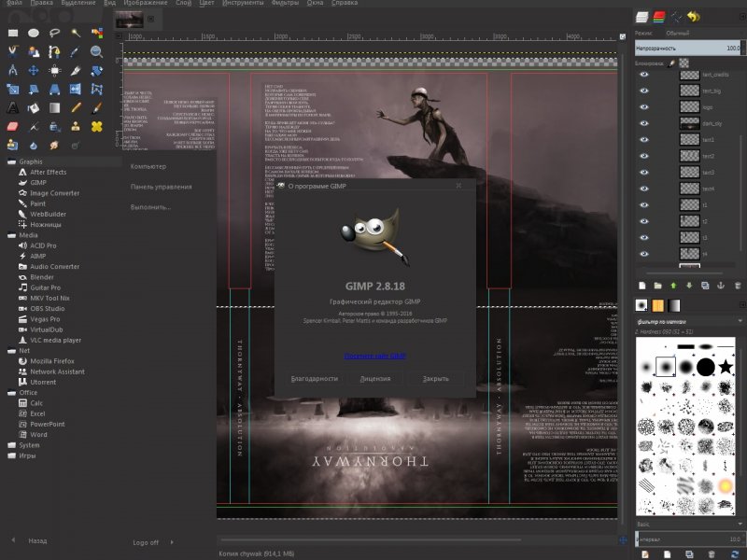The width and height of the screenshot is (747, 560).
Task: Select the Free Select lasso tool
Action: 54,33
